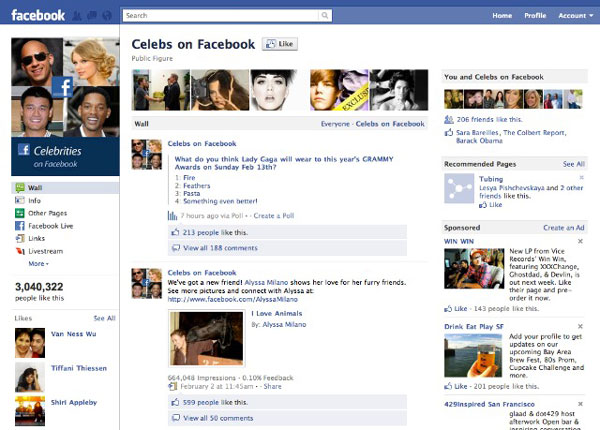Click the photo album icon beside February 2 timestamp
Viewport: 600px width, 430px height.
[173, 387]
